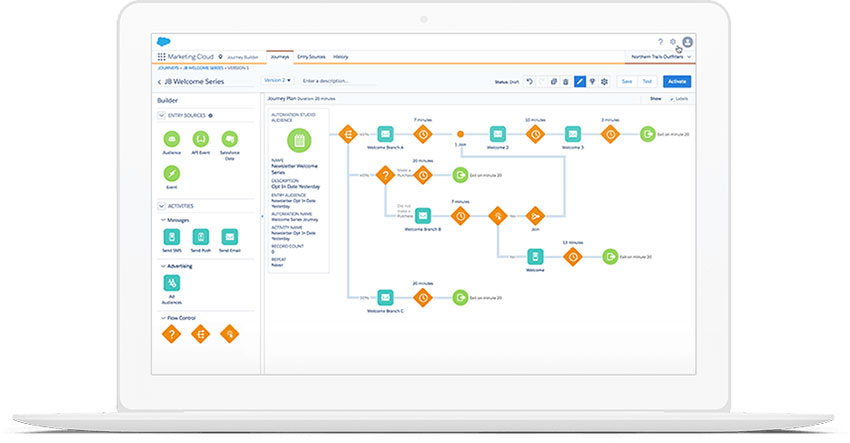Viewport: 850px width, 443px height.
Task: Switch to the History tab
Action: [x=340, y=56]
